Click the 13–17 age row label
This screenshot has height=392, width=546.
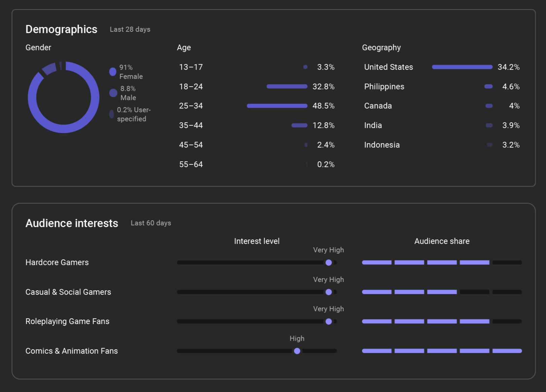coord(191,67)
